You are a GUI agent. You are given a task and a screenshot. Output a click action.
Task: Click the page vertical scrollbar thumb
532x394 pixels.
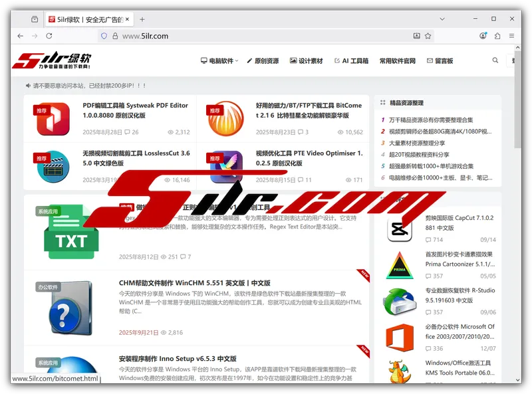(518, 100)
